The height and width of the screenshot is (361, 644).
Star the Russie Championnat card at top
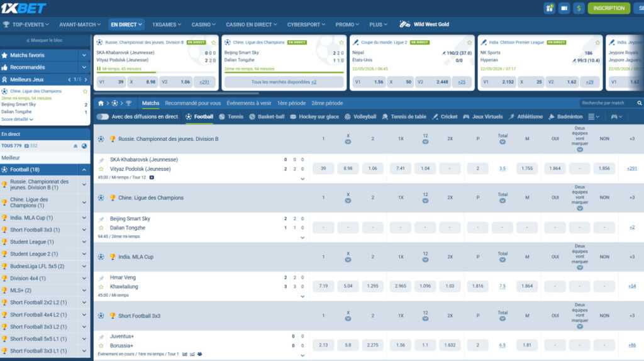(213, 42)
